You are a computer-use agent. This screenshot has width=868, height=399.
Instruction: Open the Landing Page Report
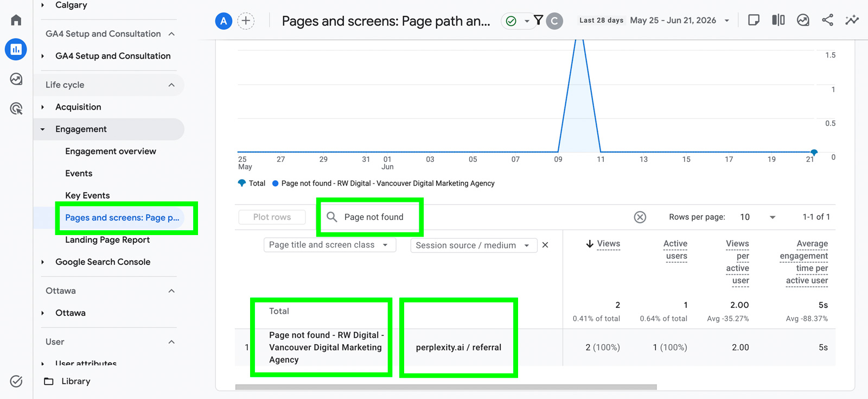pos(107,240)
